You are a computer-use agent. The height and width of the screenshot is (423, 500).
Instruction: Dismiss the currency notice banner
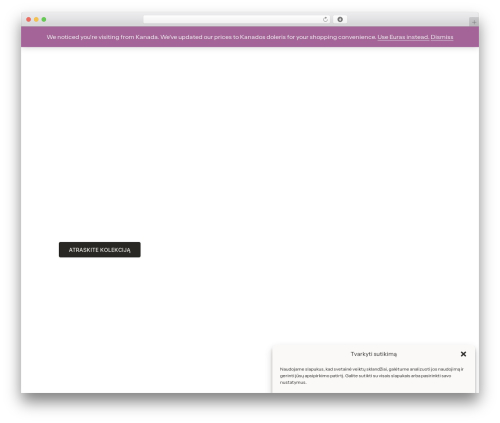tap(442, 37)
